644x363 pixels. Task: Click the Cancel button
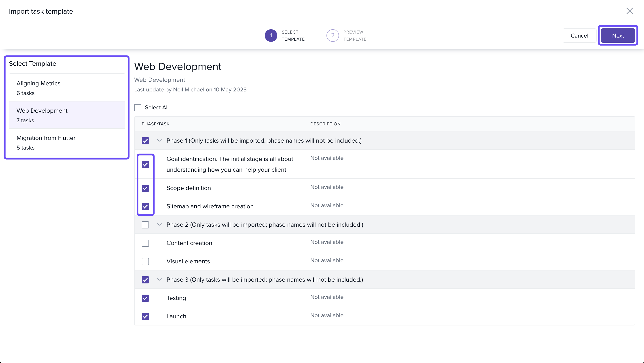pos(579,36)
